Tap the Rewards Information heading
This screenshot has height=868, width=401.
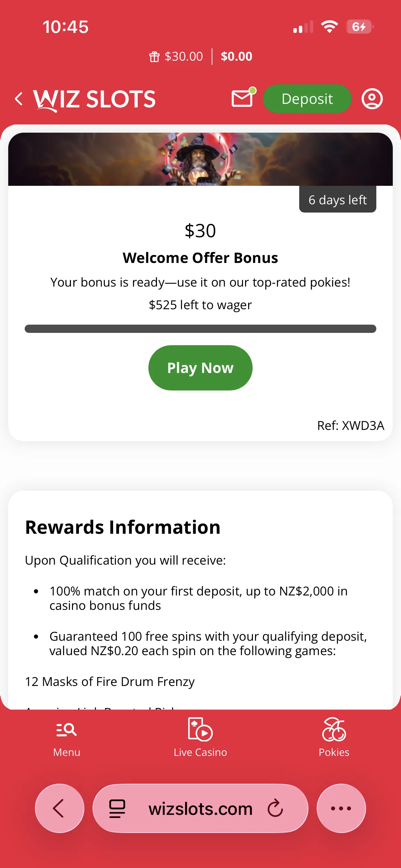click(x=123, y=527)
